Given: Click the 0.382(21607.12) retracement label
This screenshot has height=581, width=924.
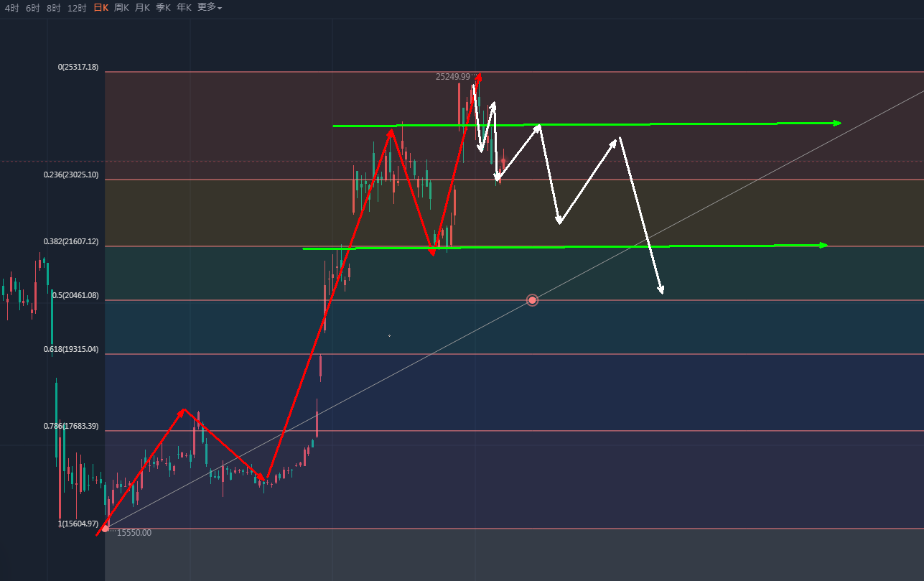Looking at the screenshot, I should tap(71, 241).
